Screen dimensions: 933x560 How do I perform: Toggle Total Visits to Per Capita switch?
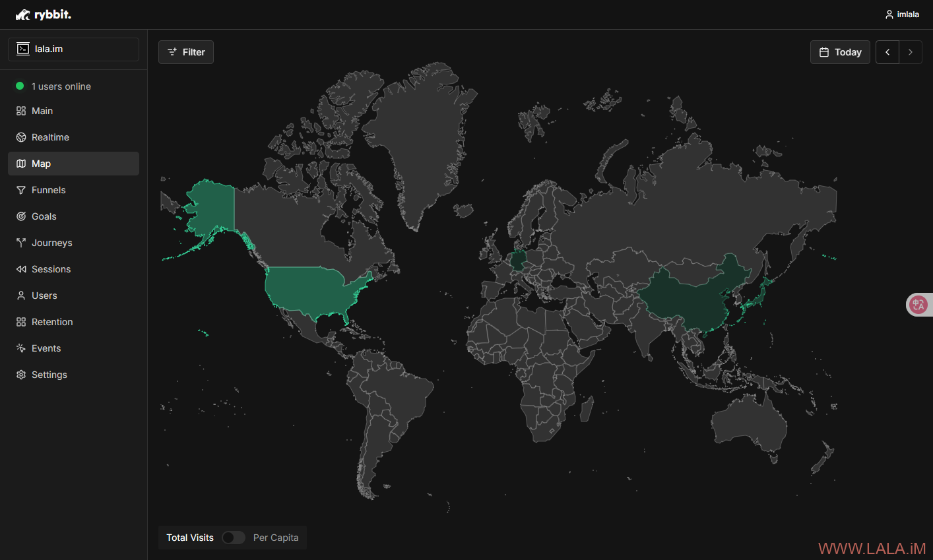[x=233, y=538]
